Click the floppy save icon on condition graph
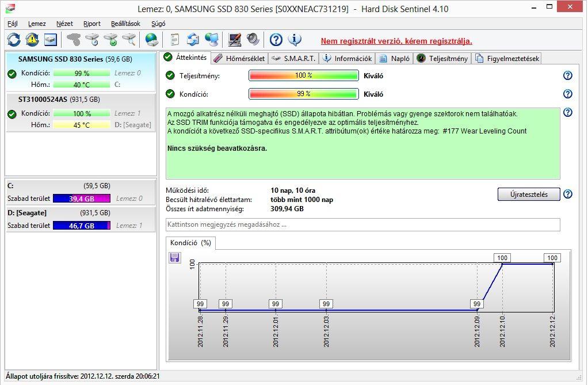Viewport: 588px width, 385px height. (x=175, y=257)
